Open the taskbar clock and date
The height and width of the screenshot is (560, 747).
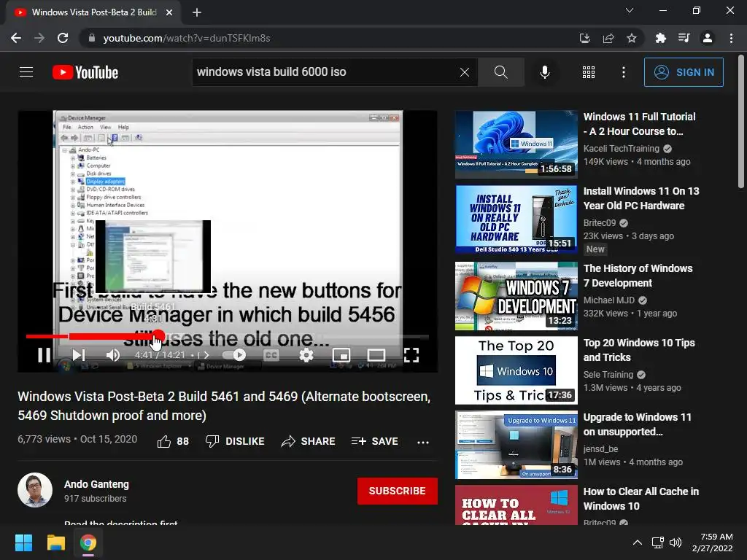[x=712, y=542]
